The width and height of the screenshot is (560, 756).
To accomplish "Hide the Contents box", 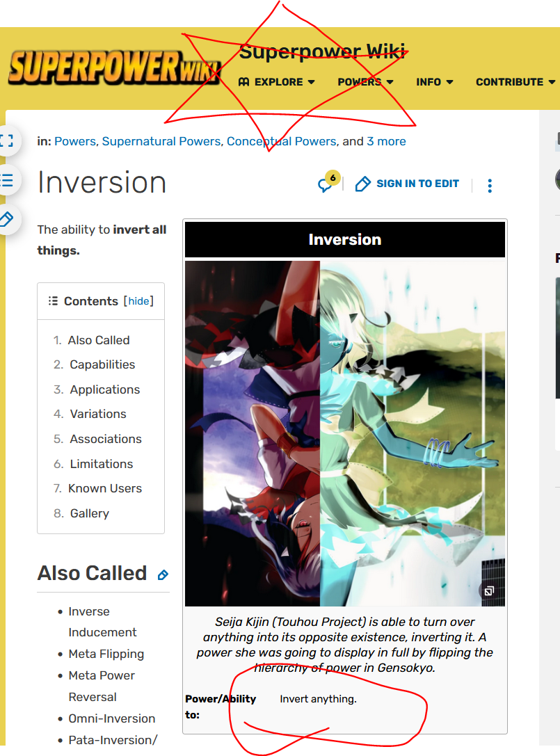I will (x=139, y=301).
